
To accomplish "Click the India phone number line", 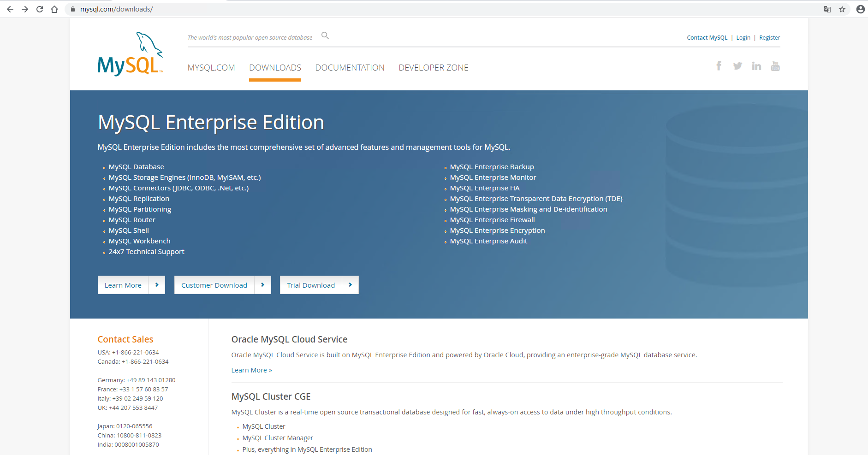I will coord(128,445).
